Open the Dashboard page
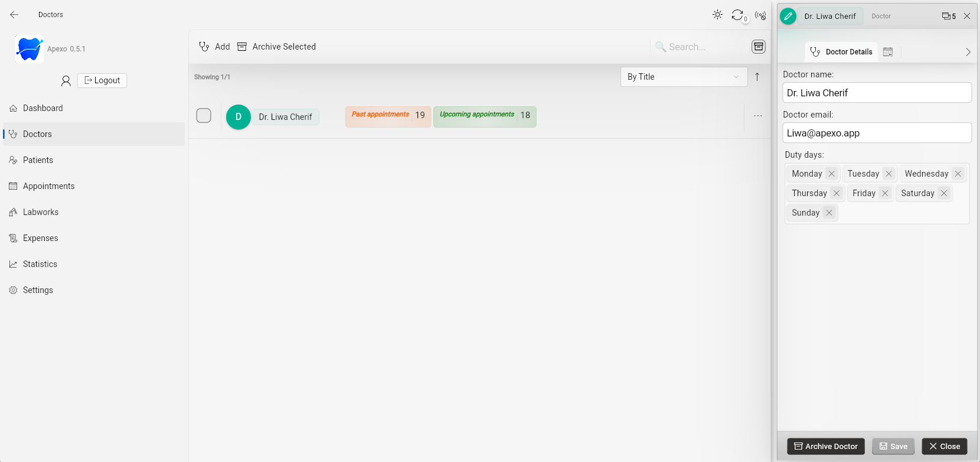Screen dimensions: 980x462 [94, 108]
